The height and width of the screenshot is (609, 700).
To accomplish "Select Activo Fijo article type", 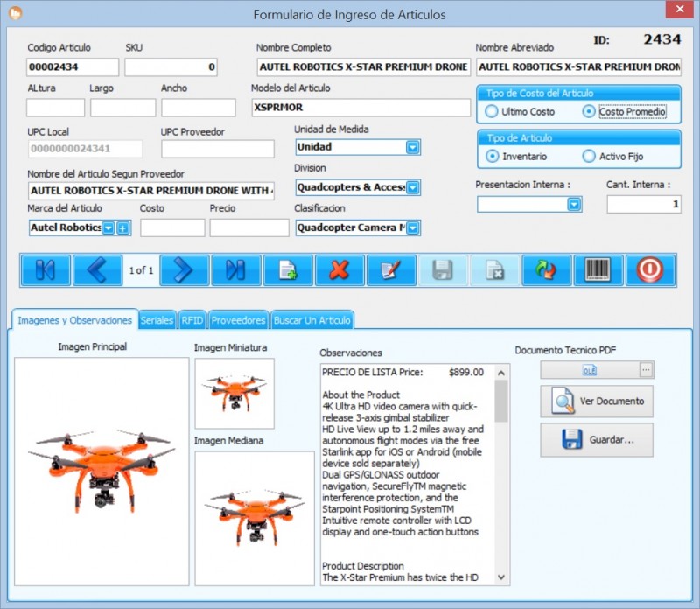I will click(589, 156).
